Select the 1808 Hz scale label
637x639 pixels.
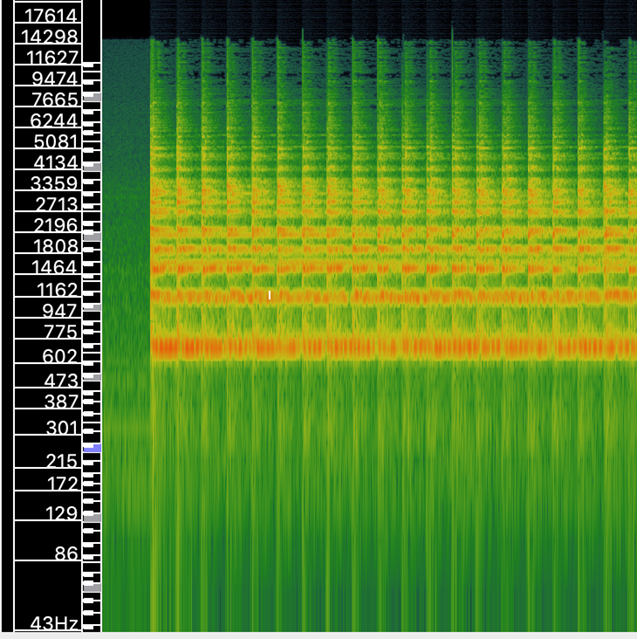point(55,246)
